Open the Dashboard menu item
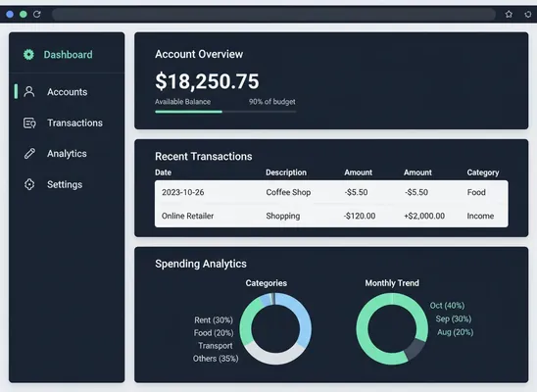The image size is (537, 392). click(68, 55)
